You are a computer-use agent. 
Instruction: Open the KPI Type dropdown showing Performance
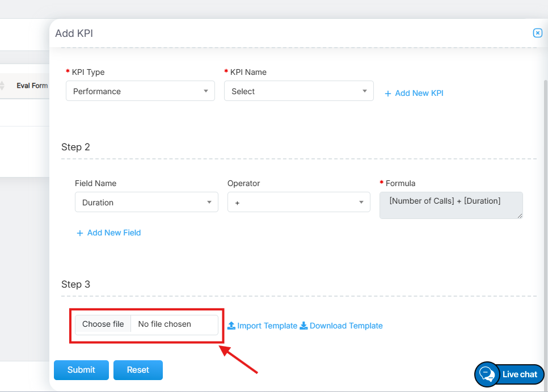coord(140,91)
